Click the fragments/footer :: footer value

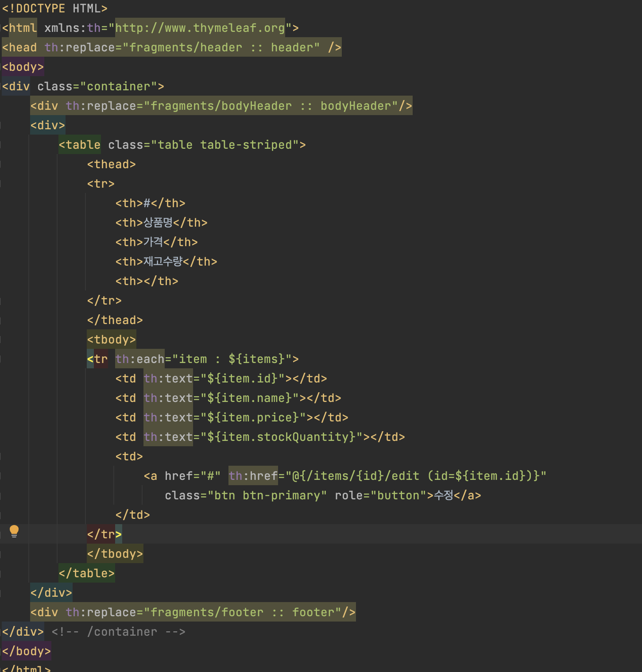(243, 612)
